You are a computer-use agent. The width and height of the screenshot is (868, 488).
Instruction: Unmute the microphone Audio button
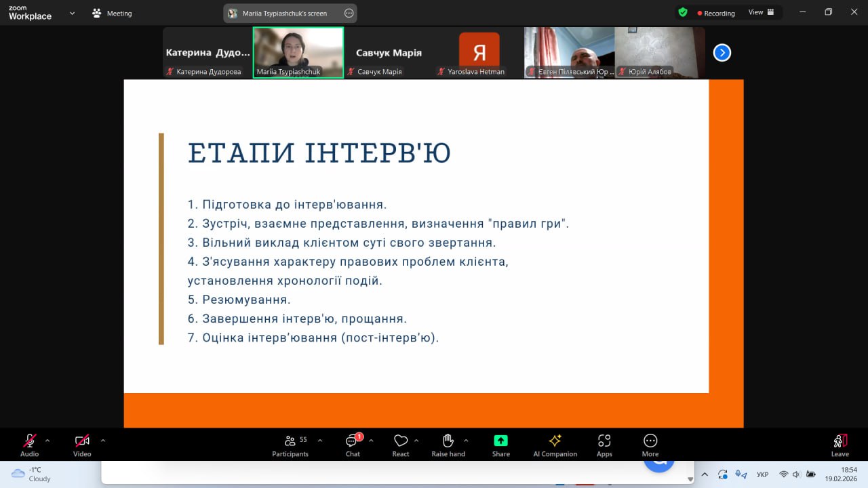click(29, 445)
